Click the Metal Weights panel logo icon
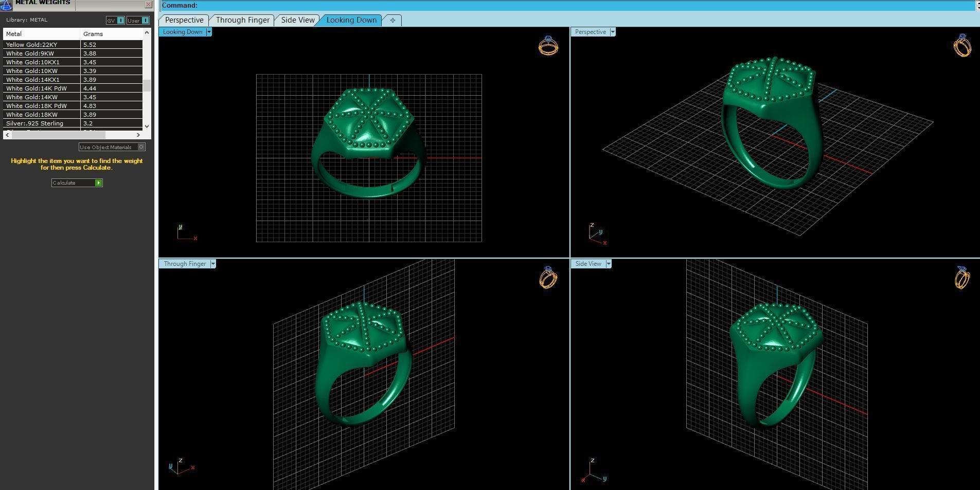980x490 pixels. [x=6, y=5]
